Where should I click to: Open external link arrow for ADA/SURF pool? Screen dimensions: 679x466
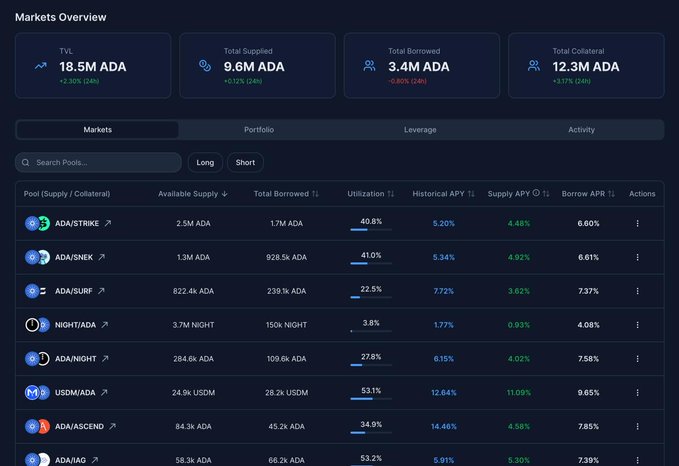(101, 291)
